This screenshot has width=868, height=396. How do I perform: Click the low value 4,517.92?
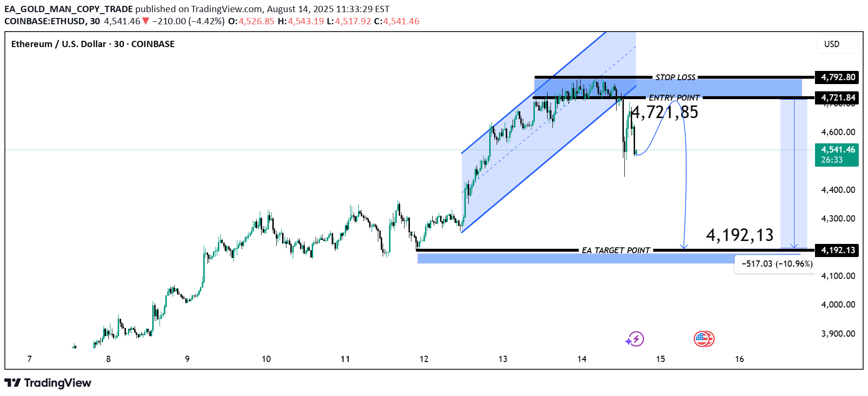(353, 21)
